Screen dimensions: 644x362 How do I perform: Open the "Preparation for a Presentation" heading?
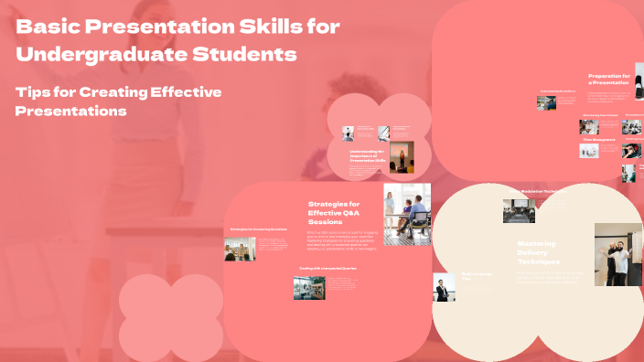coord(609,80)
